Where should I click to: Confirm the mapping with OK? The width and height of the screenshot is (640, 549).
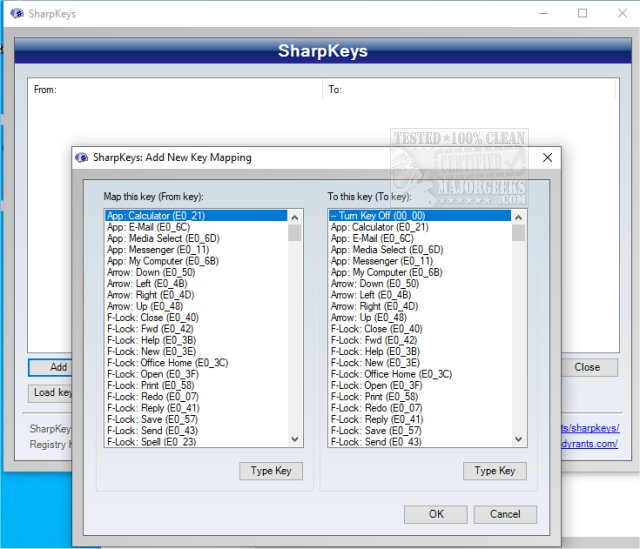coord(436,514)
